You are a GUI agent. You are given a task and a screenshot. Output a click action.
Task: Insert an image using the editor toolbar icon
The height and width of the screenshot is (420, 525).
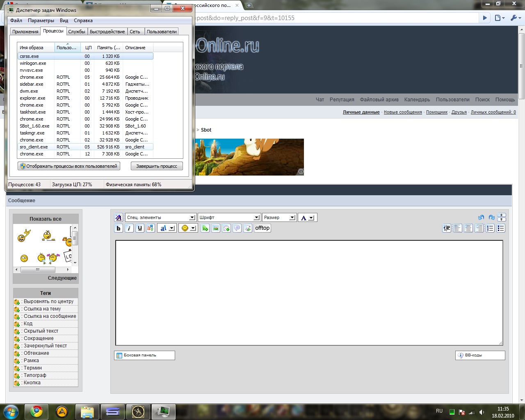pos(216,228)
